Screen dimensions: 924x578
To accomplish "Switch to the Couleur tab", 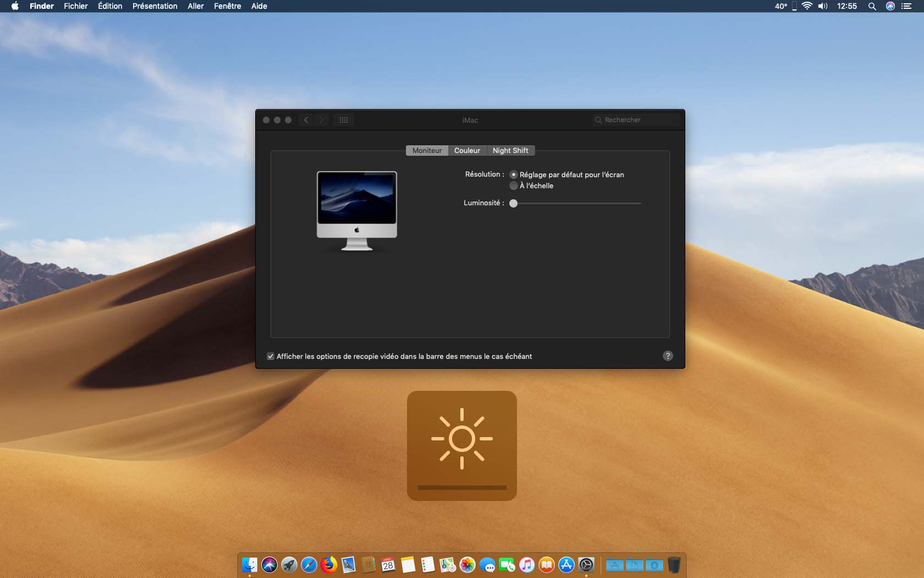I will pyautogui.click(x=467, y=150).
